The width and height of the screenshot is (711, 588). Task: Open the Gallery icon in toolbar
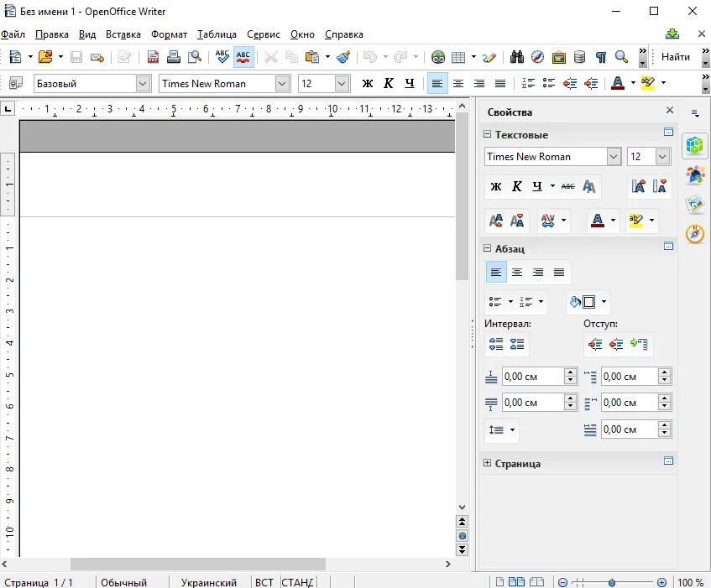click(x=559, y=57)
